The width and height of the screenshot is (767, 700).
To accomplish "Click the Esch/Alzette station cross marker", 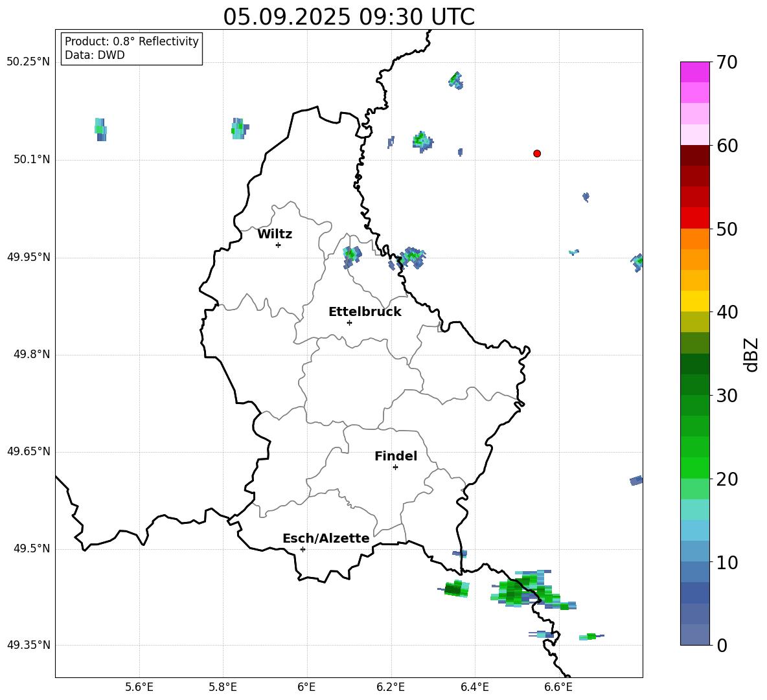I will [x=303, y=549].
